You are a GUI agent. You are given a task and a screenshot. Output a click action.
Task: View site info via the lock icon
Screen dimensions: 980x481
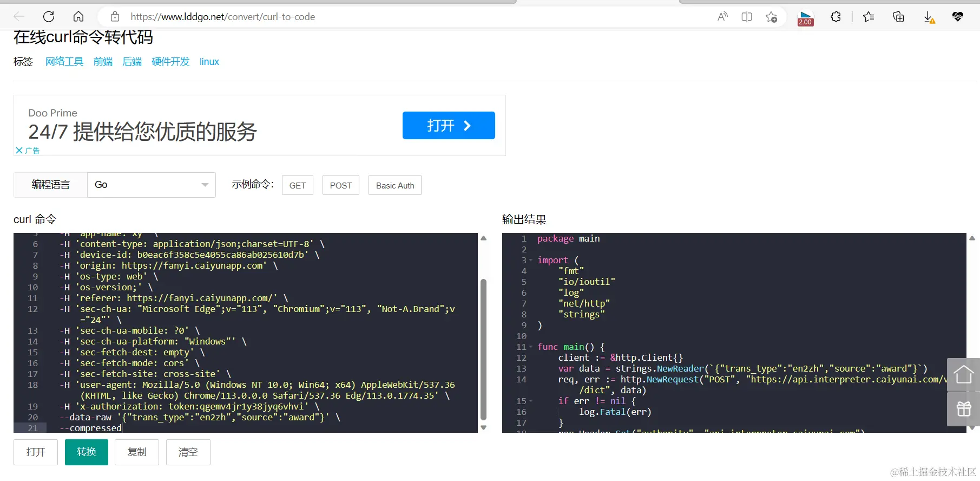click(x=115, y=17)
